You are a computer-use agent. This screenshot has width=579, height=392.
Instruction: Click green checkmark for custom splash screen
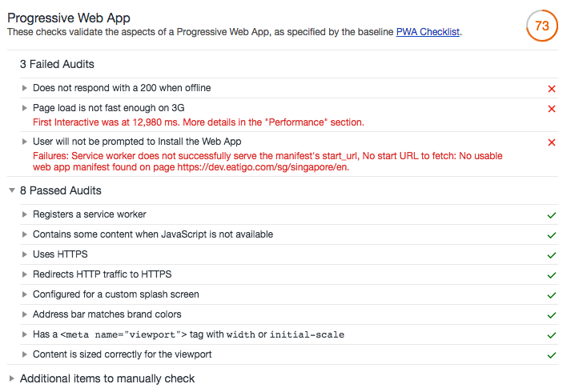(552, 295)
